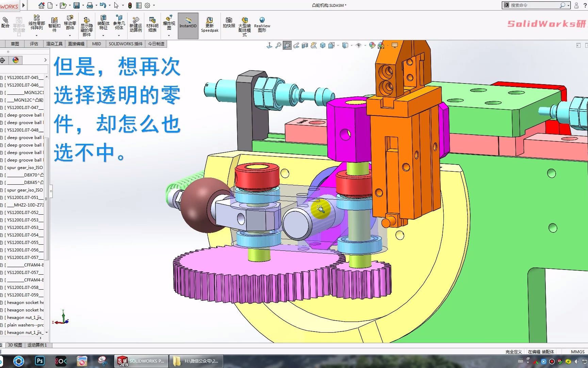The width and height of the screenshot is (588, 368).
Task: Open Linear Component Pattern (线性零部件阵列)
Action: click(x=37, y=22)
